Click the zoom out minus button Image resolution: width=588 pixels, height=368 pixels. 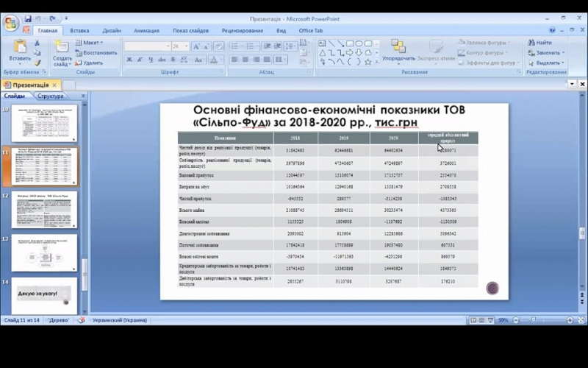tap(516, 320)
